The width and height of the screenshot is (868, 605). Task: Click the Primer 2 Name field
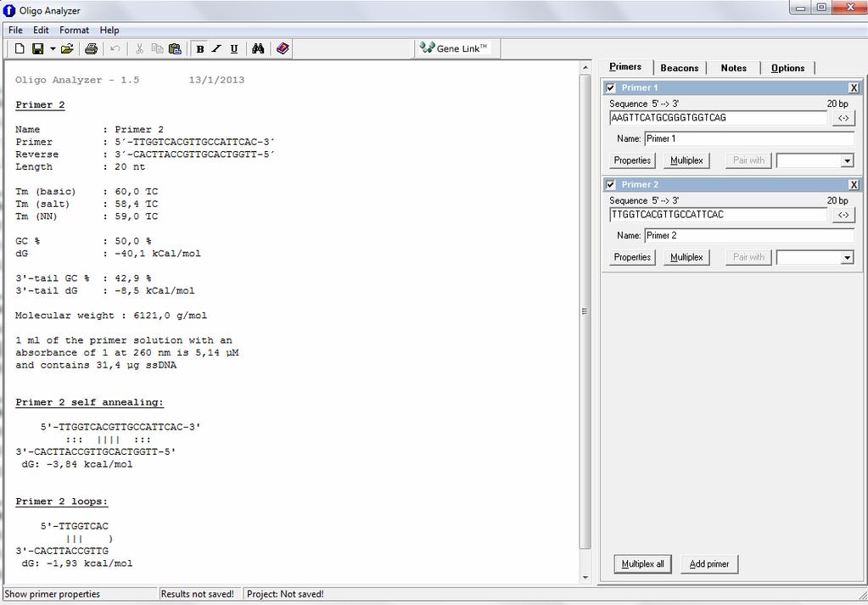click(749, 235)
